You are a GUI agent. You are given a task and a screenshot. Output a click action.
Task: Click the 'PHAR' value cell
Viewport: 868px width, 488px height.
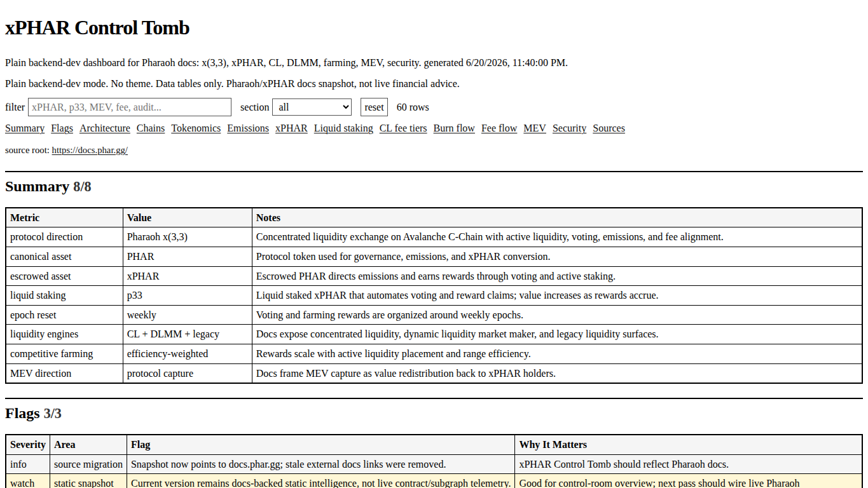[x=188, y=257]
